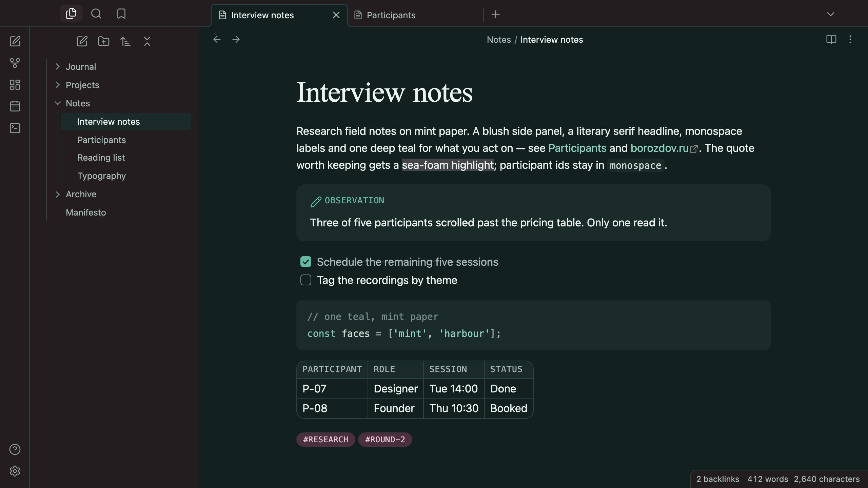Open graph view from ribbon
Viewport: 868px width, 488px height.
pos(15,63)
